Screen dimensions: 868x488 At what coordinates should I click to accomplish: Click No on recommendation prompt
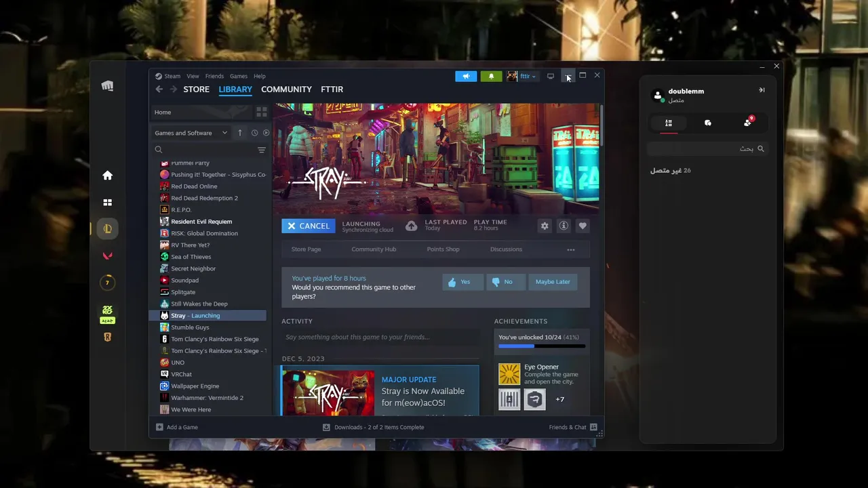tap(505, 282)
